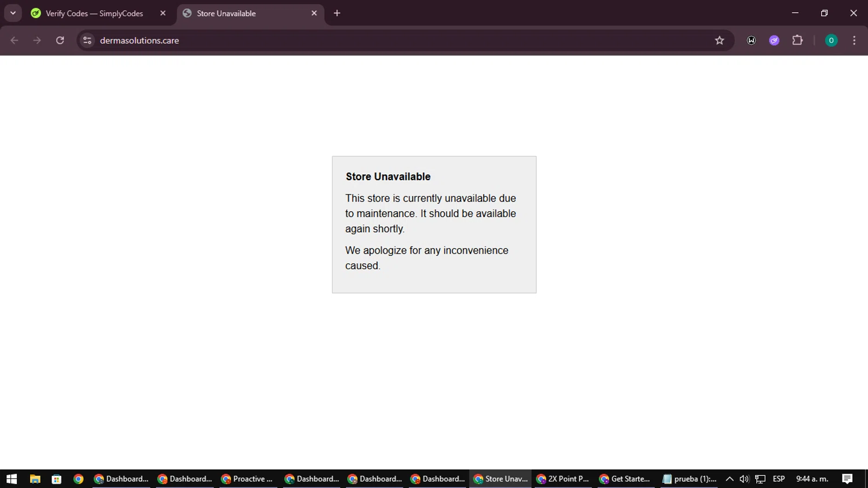The height and width of the screenshot is (488, 868).
Task: Open the green profile avatar
Action: [x=831, y=41]
